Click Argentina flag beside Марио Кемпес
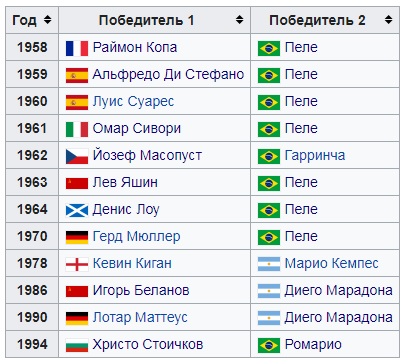This screenshot has height=364, width=406. tap(269, 264)
